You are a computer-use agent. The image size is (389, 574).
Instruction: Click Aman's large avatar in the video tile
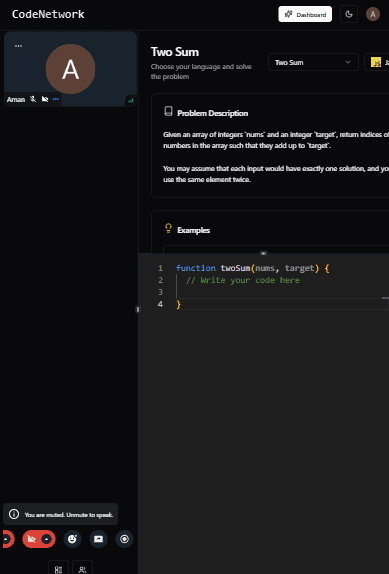70,69
